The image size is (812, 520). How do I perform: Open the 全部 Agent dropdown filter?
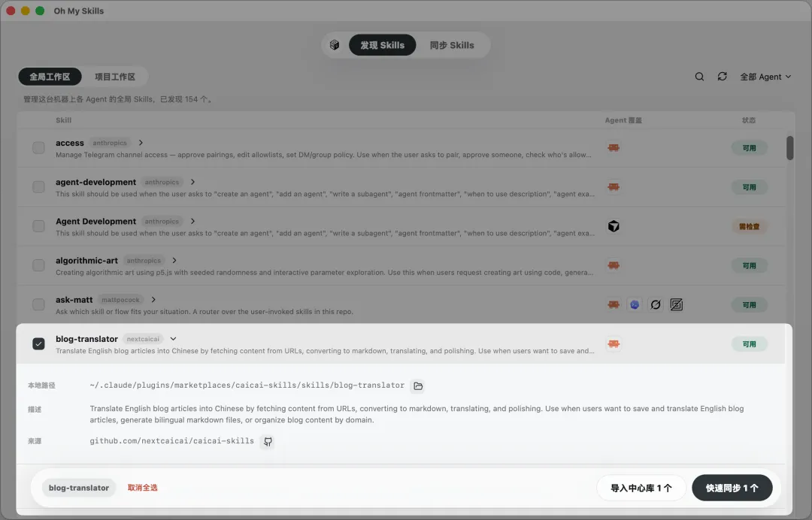765,77
